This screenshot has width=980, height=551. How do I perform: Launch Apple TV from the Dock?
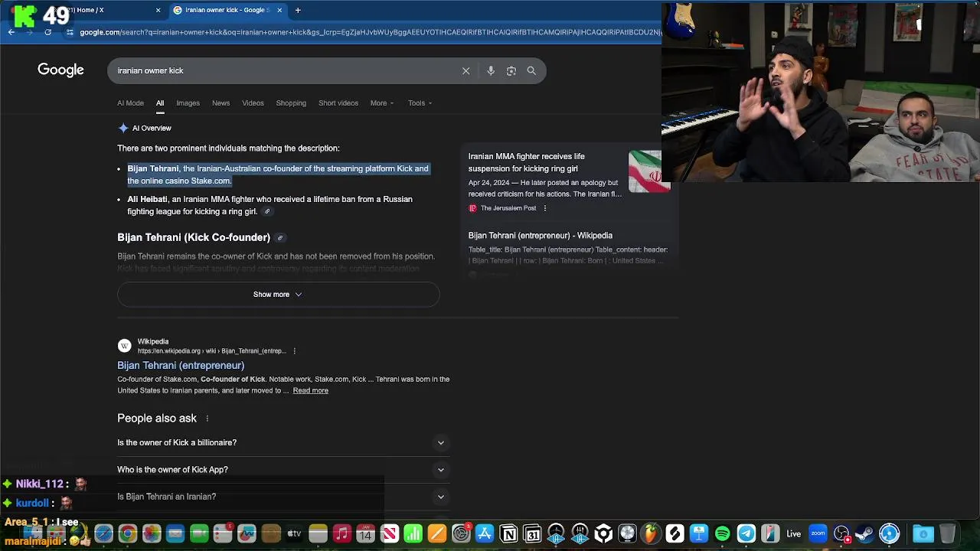[295, 533]
